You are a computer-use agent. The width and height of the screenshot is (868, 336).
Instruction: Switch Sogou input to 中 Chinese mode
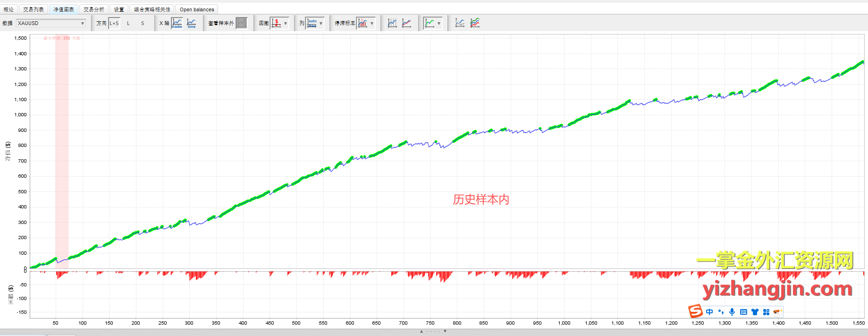(709, 312)
